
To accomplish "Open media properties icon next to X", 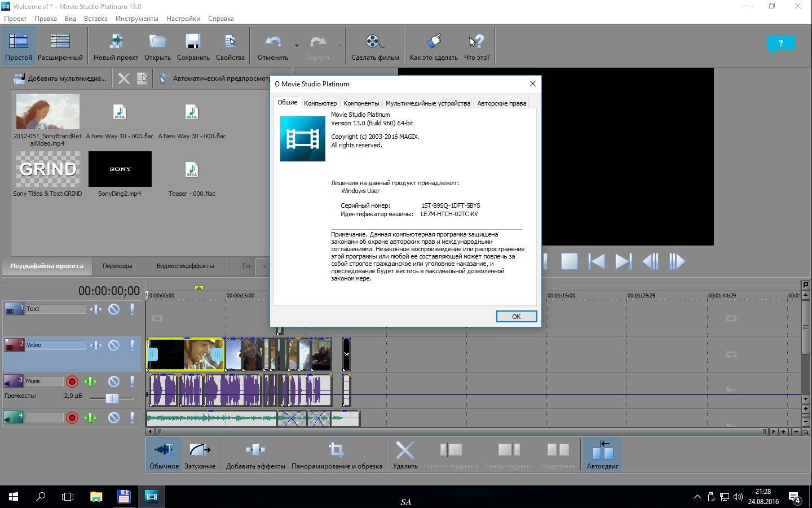I will (x=142, y=78).
